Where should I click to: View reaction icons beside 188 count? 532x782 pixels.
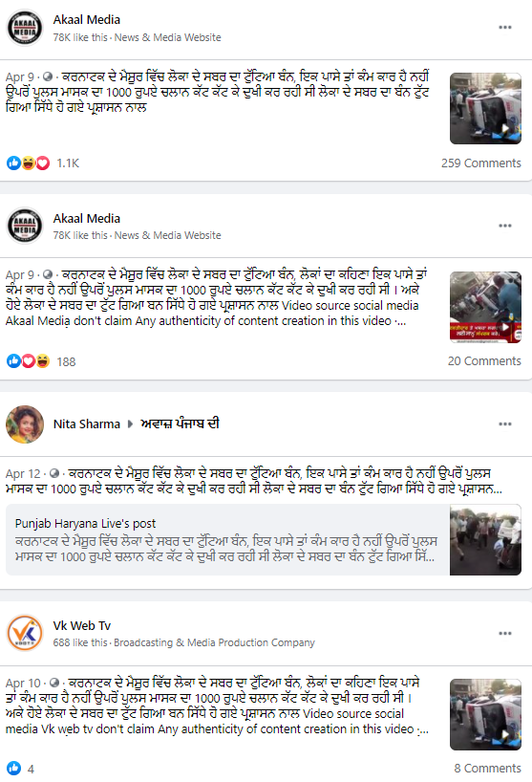(x=29, y=361)
